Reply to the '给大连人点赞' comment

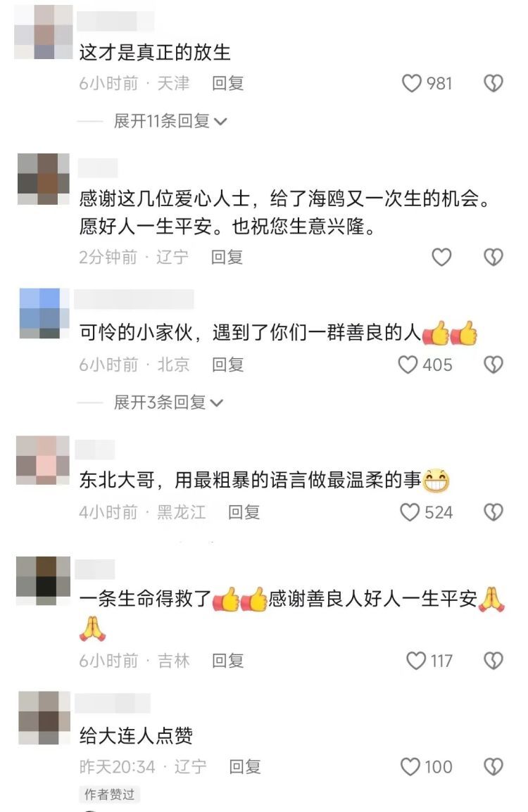(x=245, y=766)
